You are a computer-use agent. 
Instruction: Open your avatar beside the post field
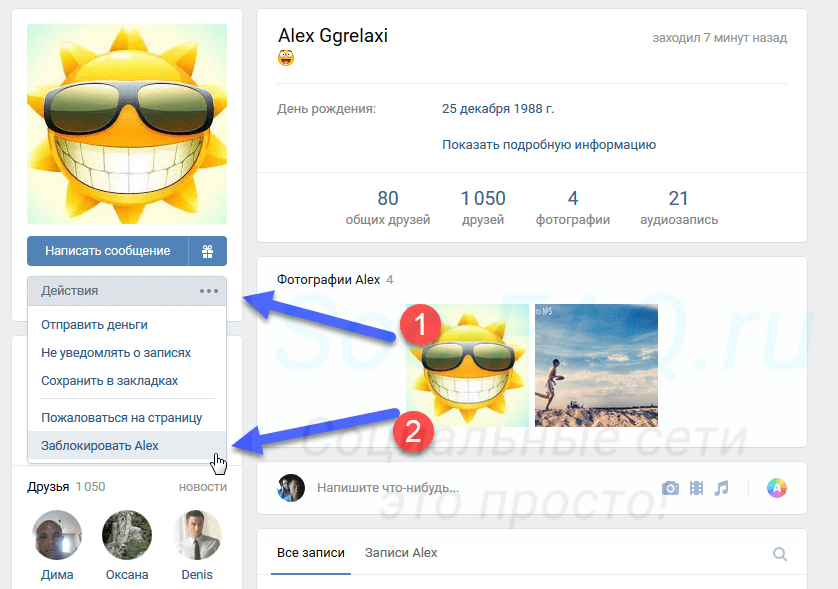[291, 488]
